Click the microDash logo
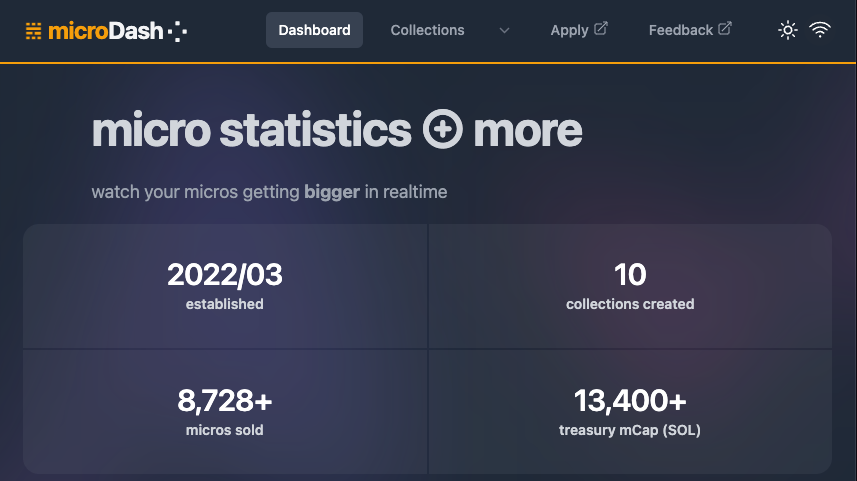Viewport: 857px width, 481px height. coord(107,31)
